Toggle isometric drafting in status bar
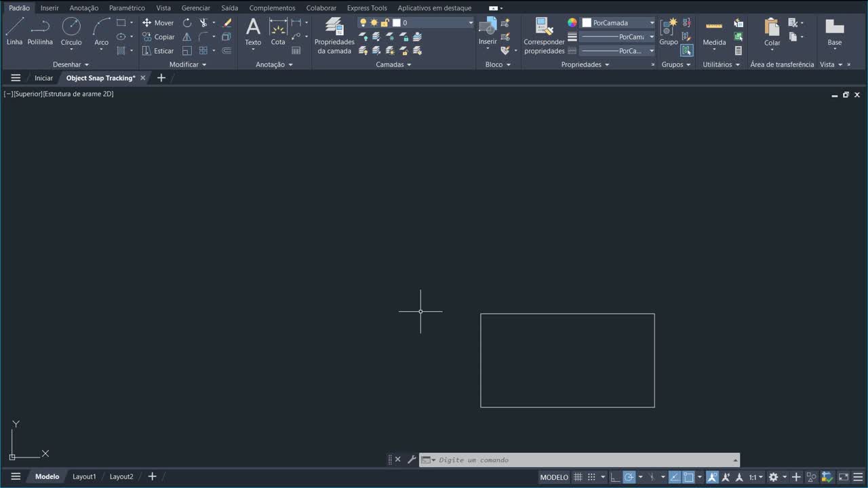 click(652, 477)
